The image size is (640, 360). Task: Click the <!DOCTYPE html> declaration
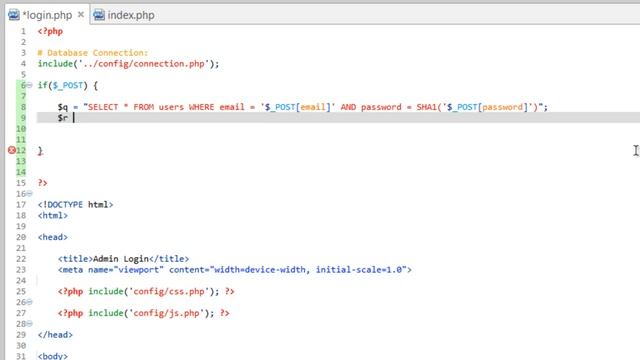point(76,204)
